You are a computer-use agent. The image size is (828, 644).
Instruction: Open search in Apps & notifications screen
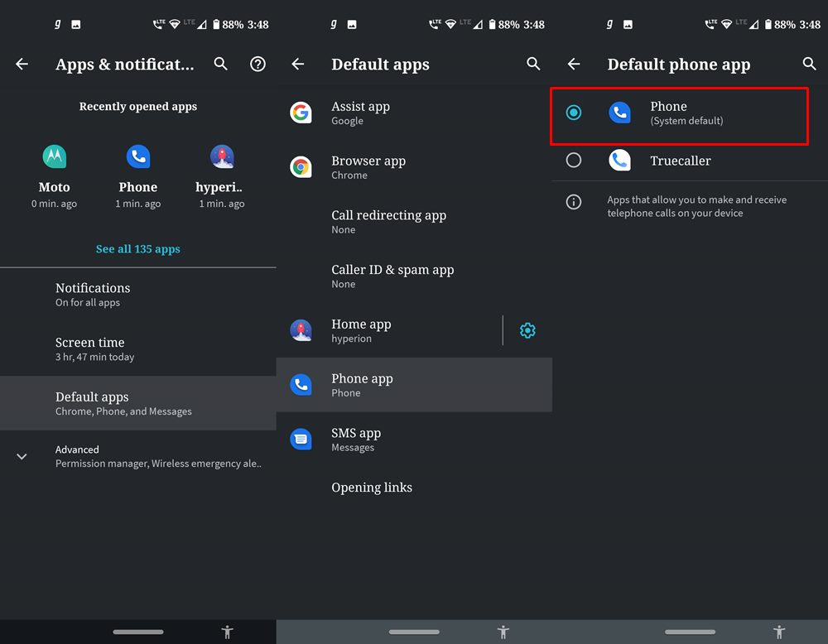click(x=221, y=64)
